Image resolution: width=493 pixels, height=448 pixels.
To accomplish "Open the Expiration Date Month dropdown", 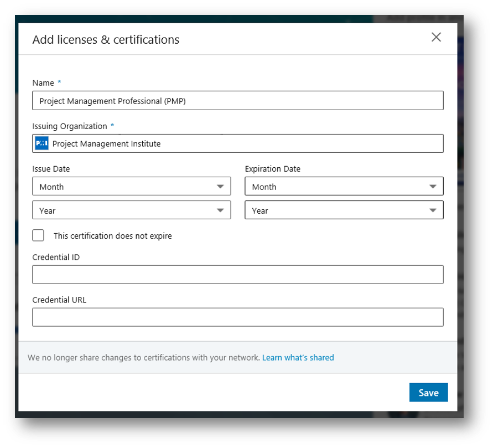I will (344, 186).
